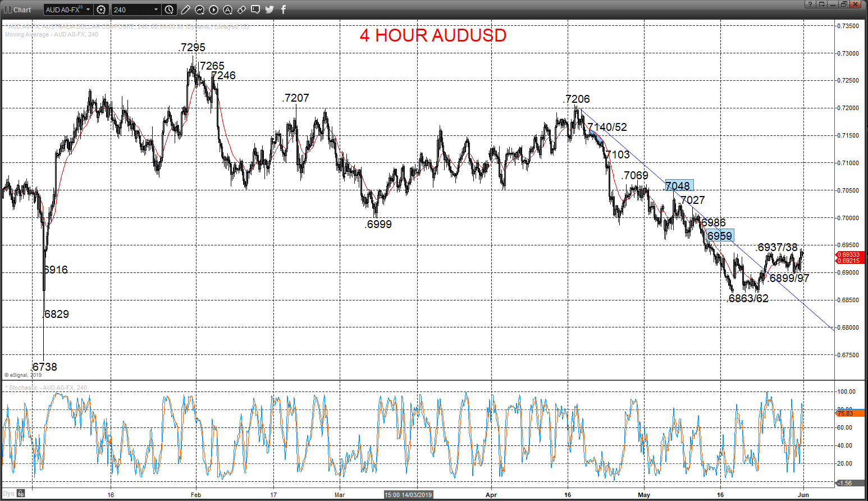Screen dimensions: 868x501
Task: Select the .7069 price annotation
Action: [x=635, y=176]
